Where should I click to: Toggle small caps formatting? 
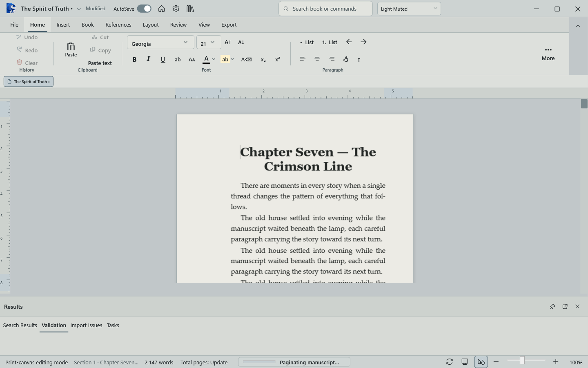(192, 59)
